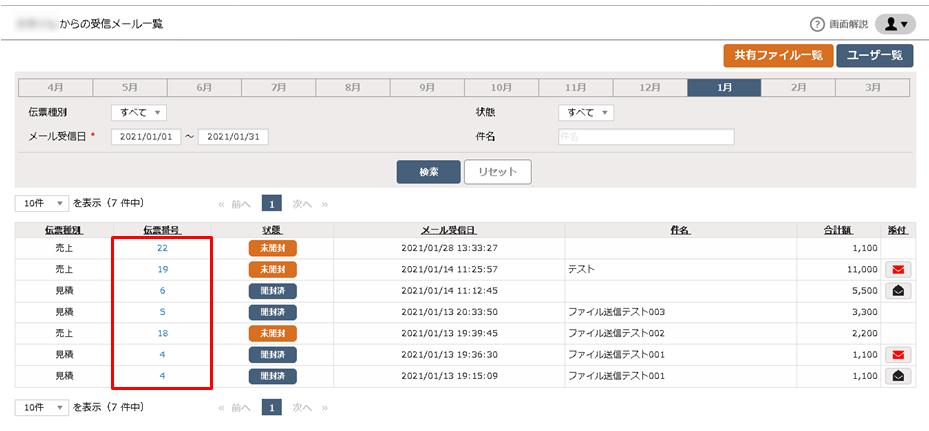Click the 件名 text input field
The width and height of the screenshot is (929, 431).
[646, 137]
